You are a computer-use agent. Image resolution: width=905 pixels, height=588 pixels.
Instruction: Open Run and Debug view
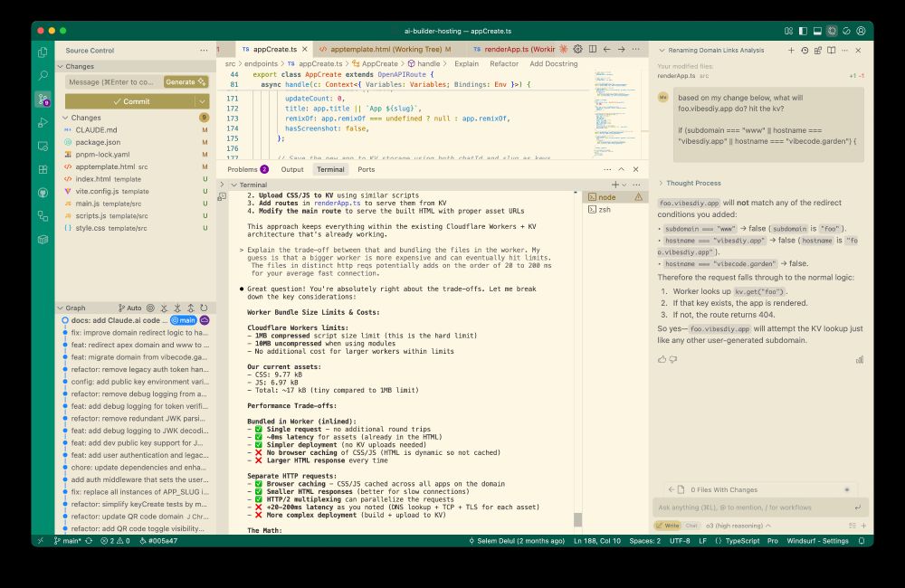[x=43, y=122]
